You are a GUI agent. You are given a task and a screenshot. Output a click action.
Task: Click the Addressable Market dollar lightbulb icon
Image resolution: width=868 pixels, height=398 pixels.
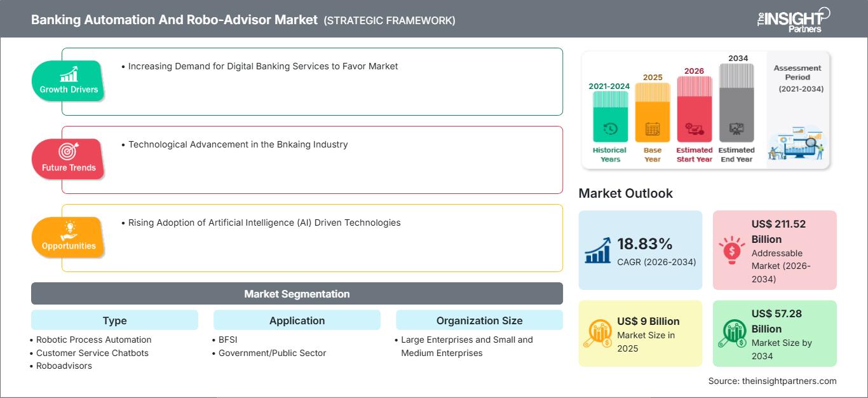click(x=733, y=249)
